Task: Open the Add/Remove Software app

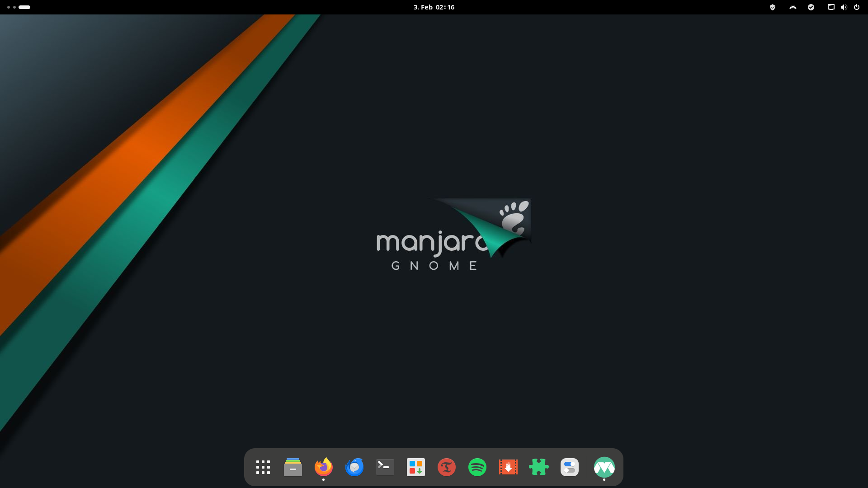Action: pos(416,467)
